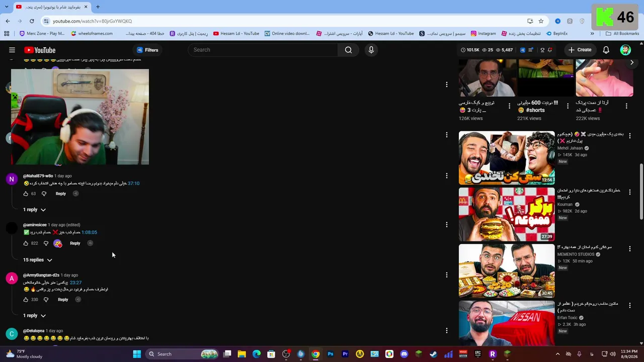Viewport: 644px width, 362px height.
Task: Open the BepInEx bookmark
Action: (x=556, y=34)
